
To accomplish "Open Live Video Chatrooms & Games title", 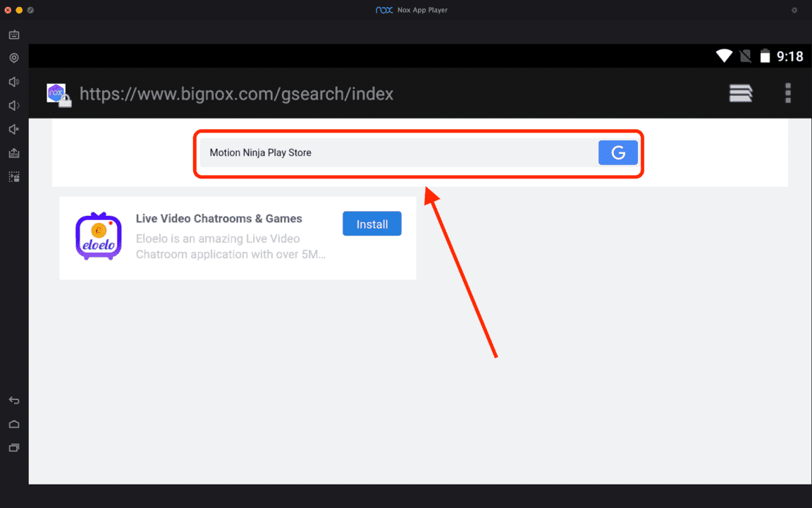I will (219, 219).
